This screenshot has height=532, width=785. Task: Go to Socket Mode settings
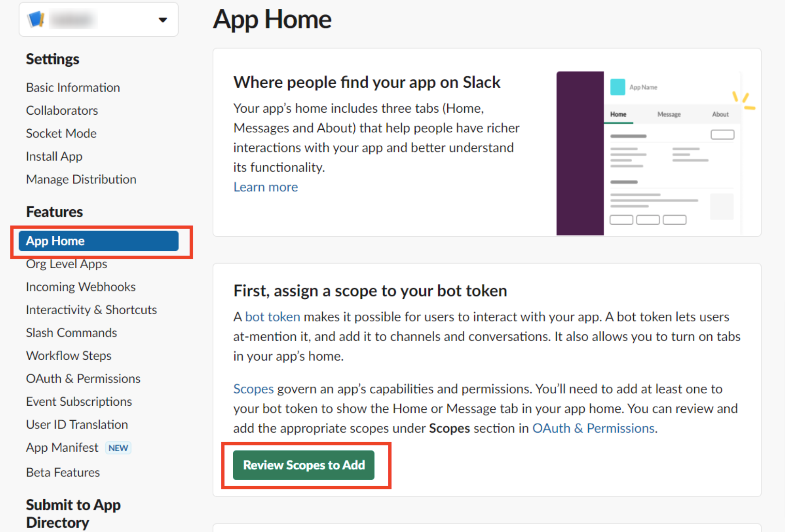pos(61,134)
